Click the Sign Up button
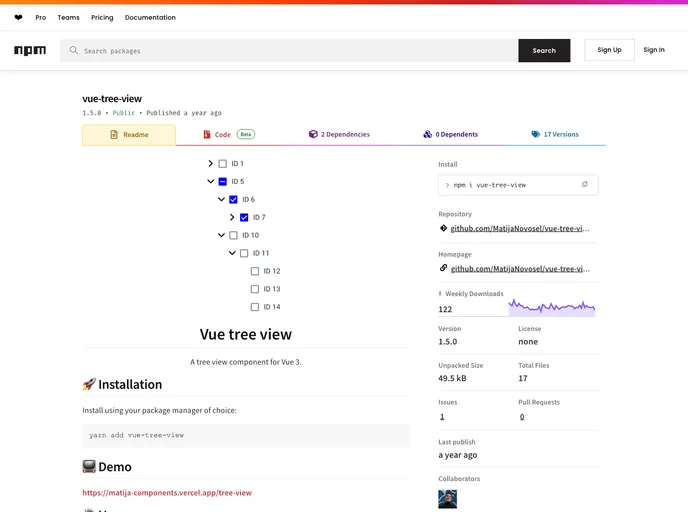This screenshot has width=688, height=512. coord(609,50)
